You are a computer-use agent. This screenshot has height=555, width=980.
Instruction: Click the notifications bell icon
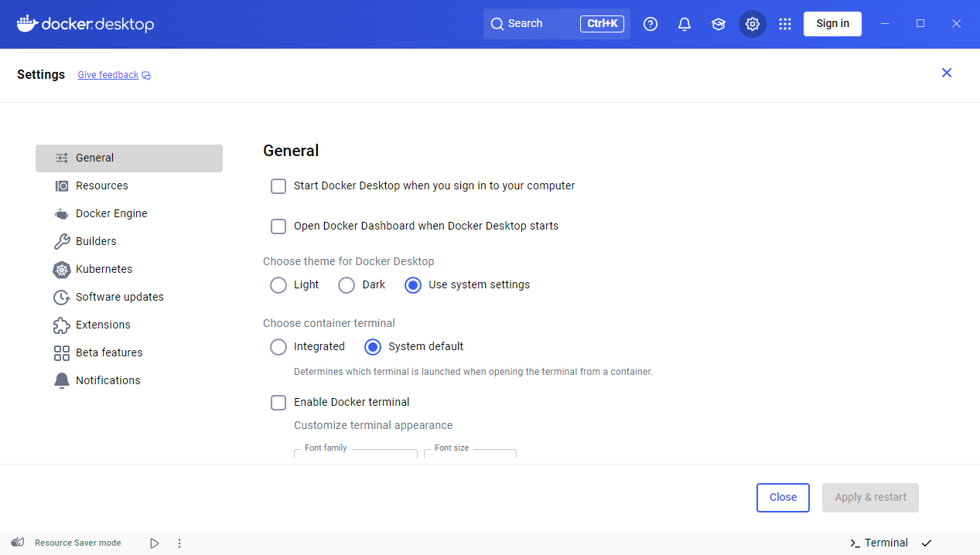pos(684,24)
